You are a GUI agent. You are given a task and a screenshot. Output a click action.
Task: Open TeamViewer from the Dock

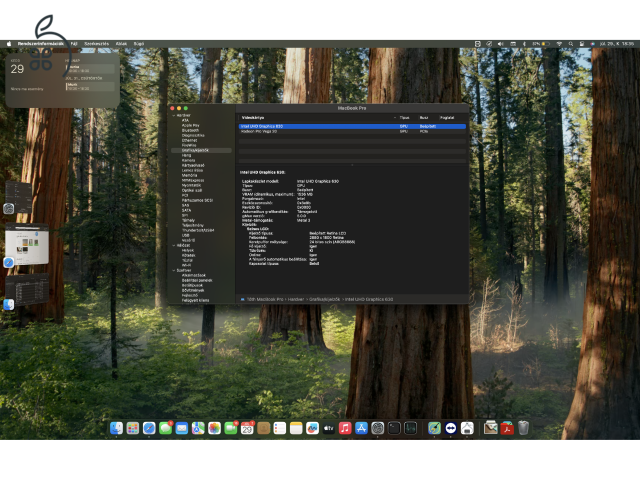tap(451, 428)
